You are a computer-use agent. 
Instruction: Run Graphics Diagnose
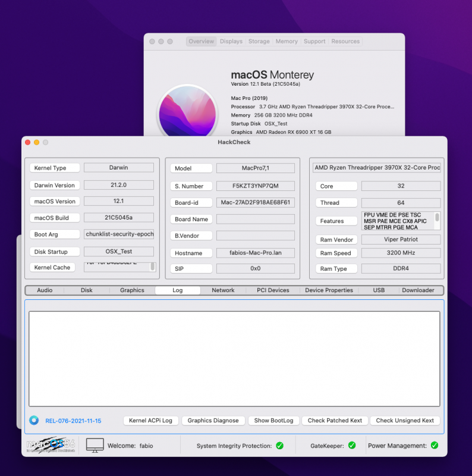click(x=213, y=421)
